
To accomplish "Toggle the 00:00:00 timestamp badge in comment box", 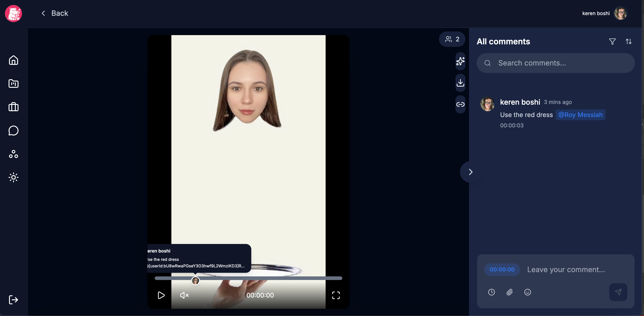I will 502,270.
